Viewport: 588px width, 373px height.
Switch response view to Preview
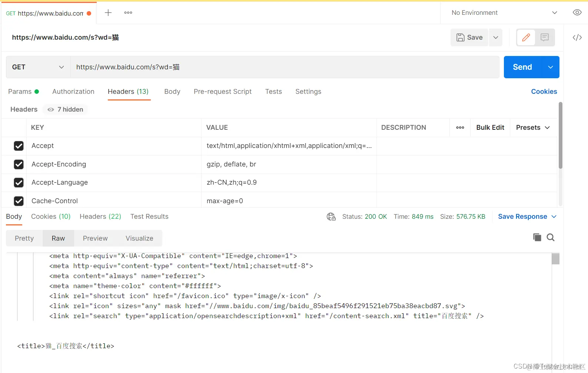pyautogui.click(x=95, y=238)
